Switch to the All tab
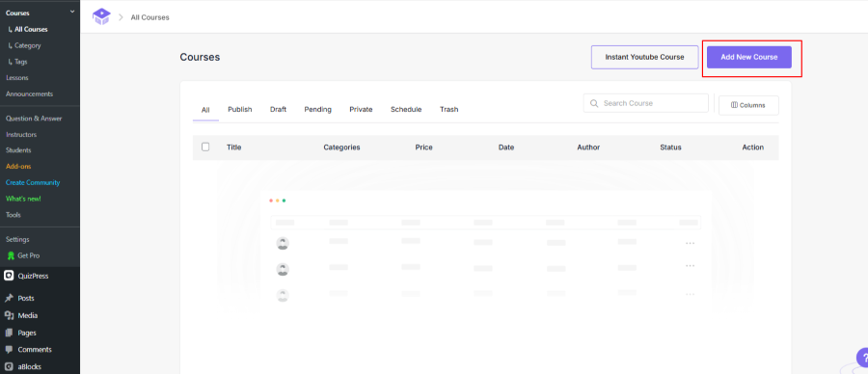Image resolution: width=868 pixels, height=374 pixels. (205, 110)
